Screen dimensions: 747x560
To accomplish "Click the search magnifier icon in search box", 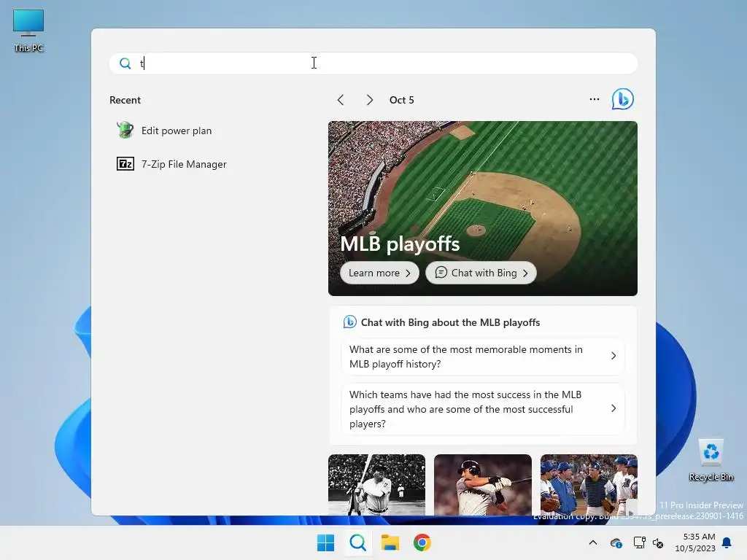I will click(x=125, y=63).
